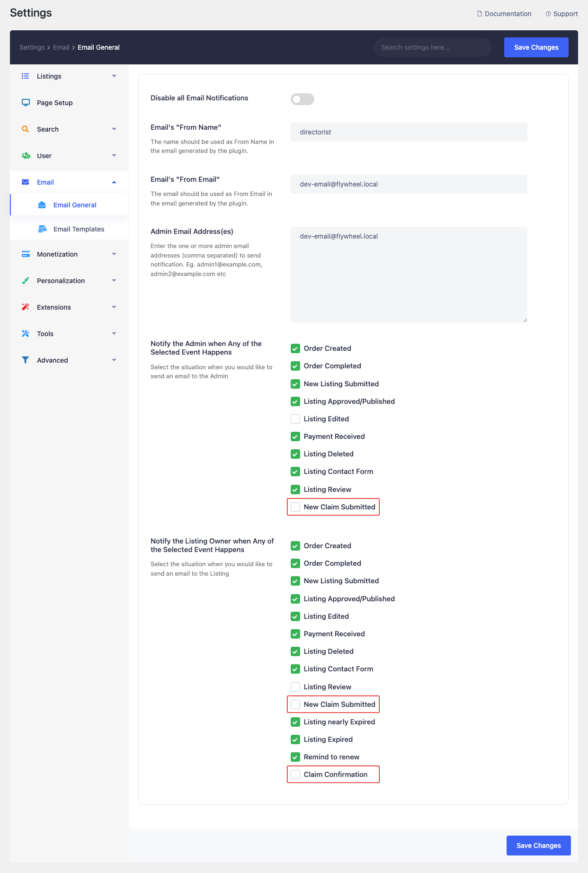Click the Extensions magic wand icon
The height and width of the screenshot is (873, 588).
(26, 307)
